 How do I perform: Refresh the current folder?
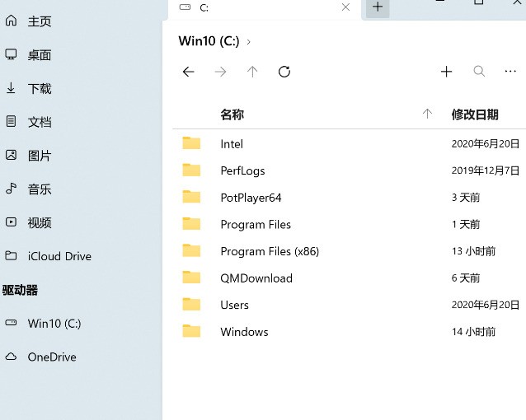coord(284,72)
